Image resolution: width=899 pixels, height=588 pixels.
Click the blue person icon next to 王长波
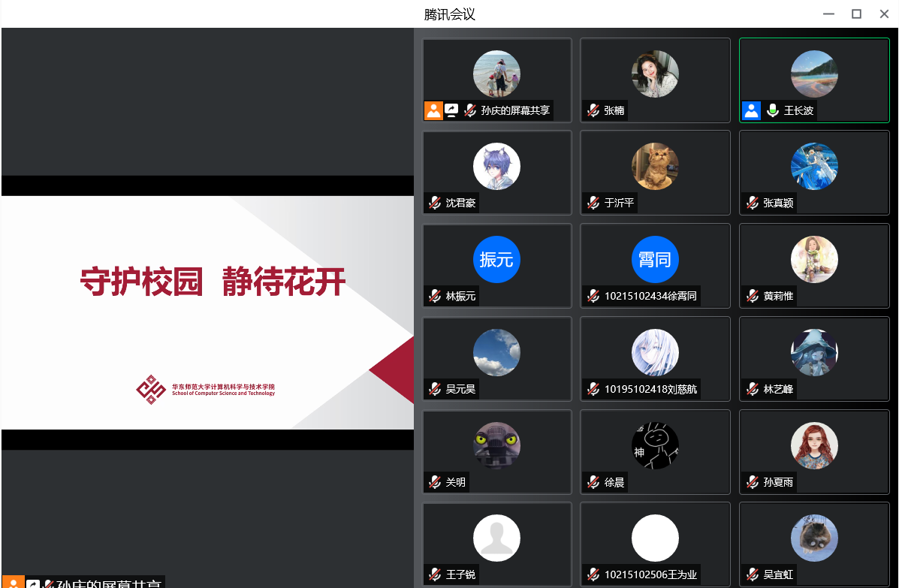(x=751, y=110)
